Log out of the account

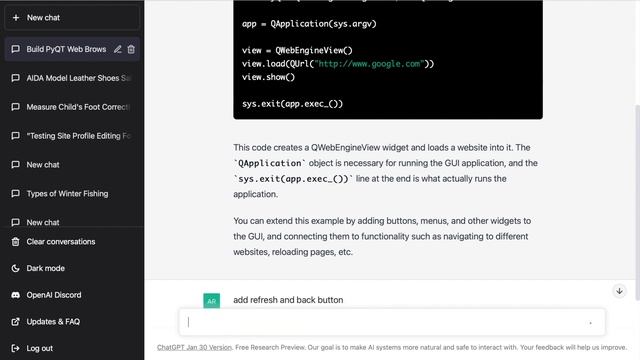[72, 348]
